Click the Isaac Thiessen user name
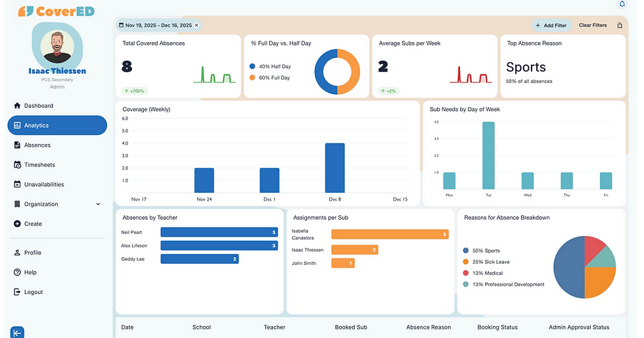This screenshot has width=644, height=338. pos(57,71)
